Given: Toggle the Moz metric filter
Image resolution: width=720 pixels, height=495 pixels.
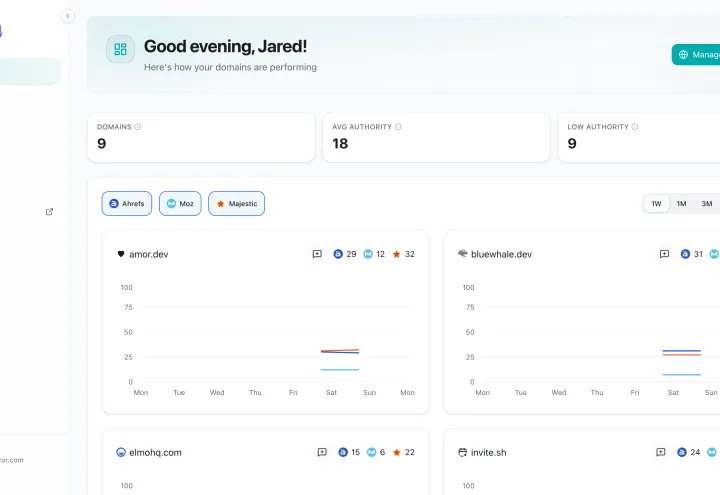Looking at the screenshot, I should coord(180,203).
